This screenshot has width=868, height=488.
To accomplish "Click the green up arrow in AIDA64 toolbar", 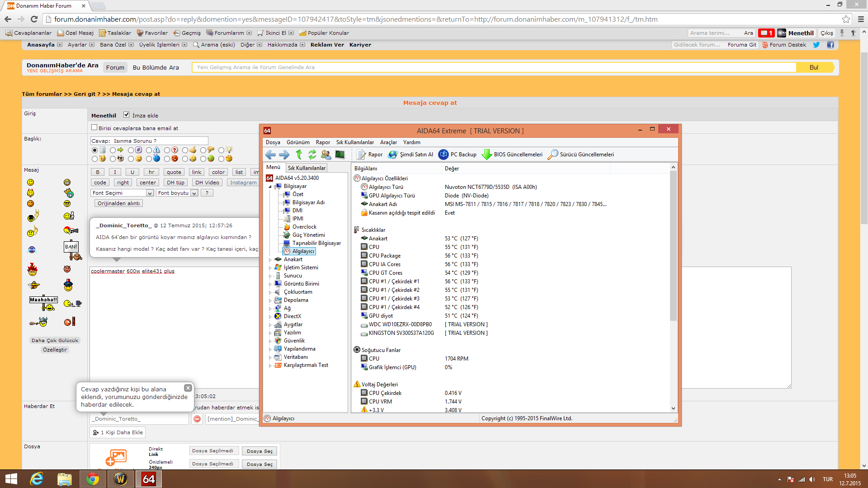I will (299, 155).
